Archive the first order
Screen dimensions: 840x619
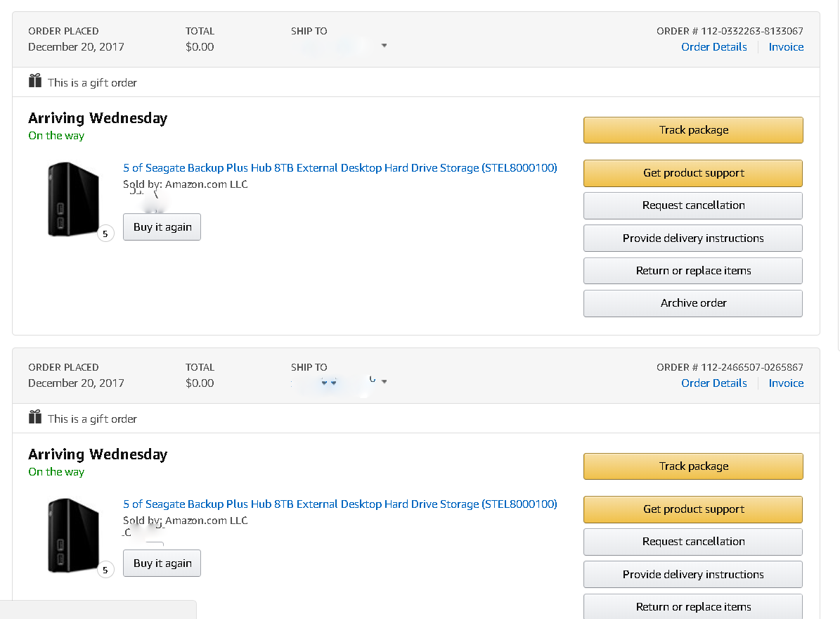(x=693, y=303)
